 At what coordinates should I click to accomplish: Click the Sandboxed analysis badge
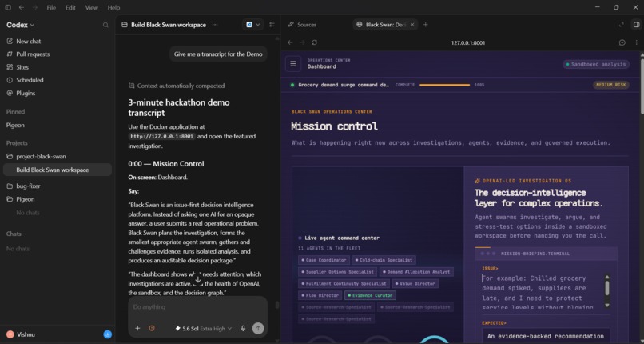[x=595, y=64]
